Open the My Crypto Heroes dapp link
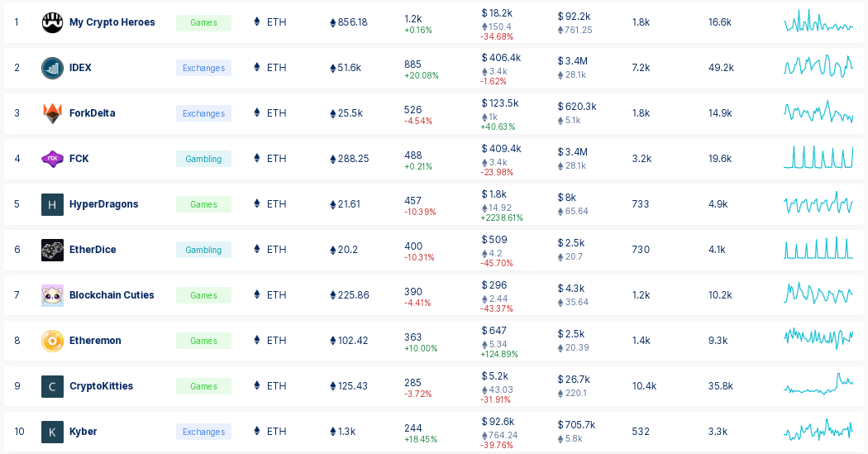The image size is (868, 454). coord(112,22)
